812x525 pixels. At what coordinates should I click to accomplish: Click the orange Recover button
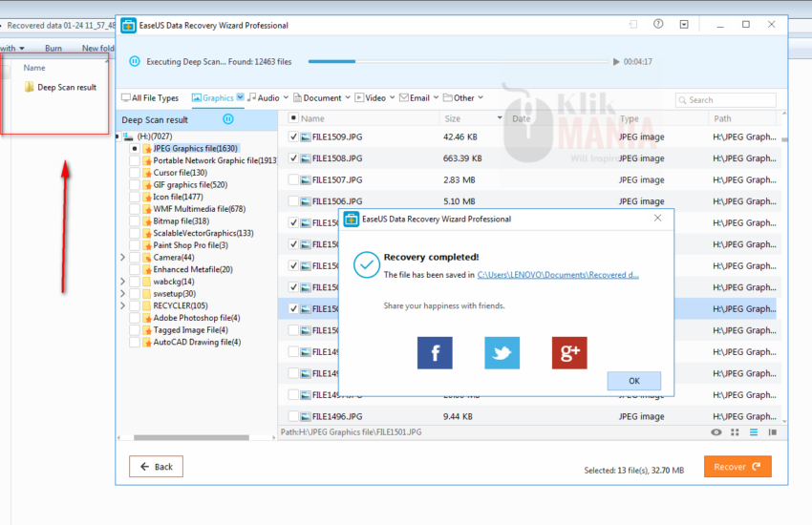[x=737, y=467]
